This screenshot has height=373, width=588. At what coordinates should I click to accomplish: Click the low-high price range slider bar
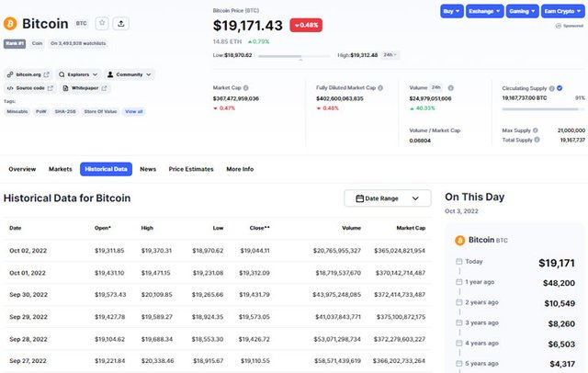pos(294,56)
